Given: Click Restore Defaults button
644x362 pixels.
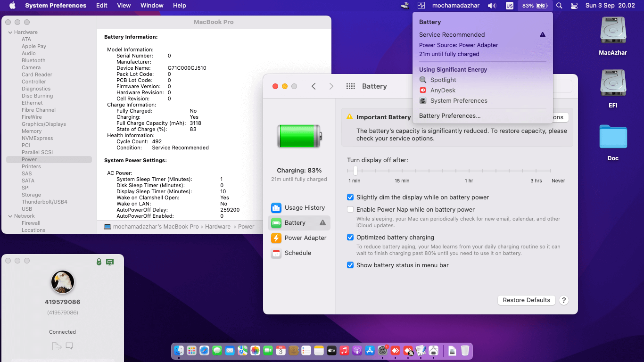Looking at the screenshot, I should point(526,300).
